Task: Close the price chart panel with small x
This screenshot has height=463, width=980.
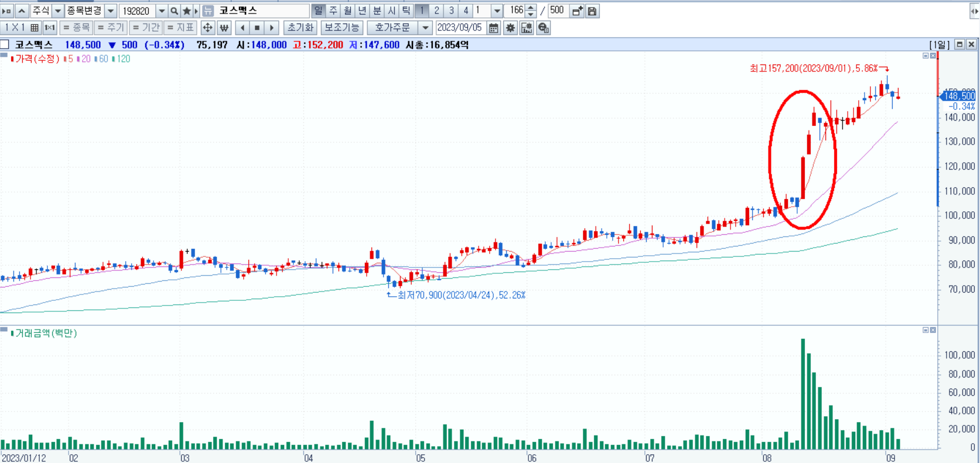Action: tap(933, 56)
